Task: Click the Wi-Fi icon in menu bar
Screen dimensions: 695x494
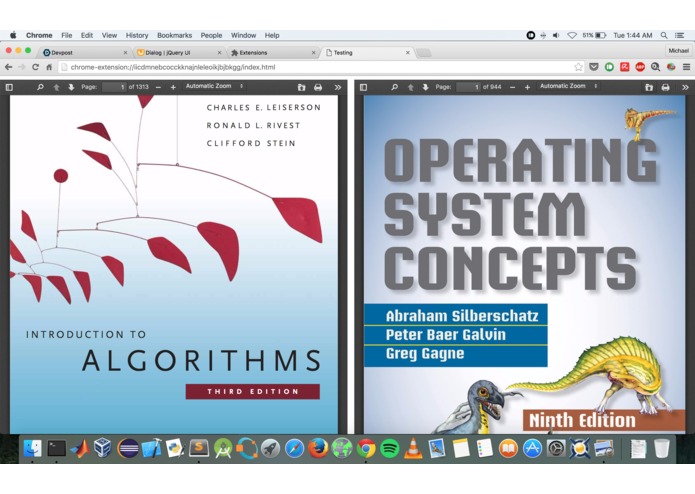Action: (x=572, y=35)
